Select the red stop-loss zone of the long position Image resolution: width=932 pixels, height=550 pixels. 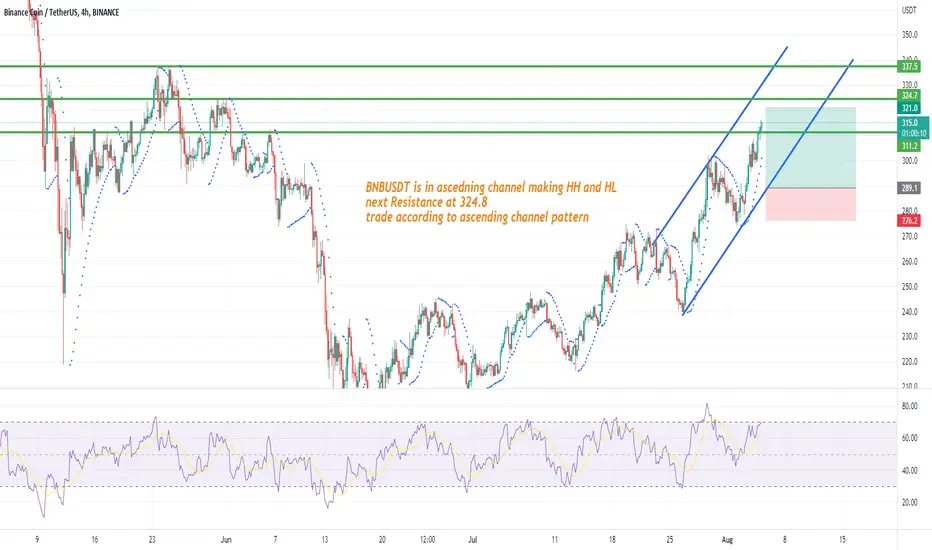click(x=811, y=205)
